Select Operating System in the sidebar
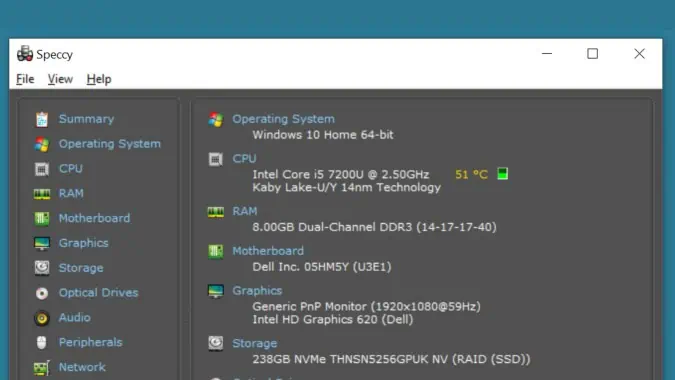This screenshot has width=675, height=380. click(109, 144)
